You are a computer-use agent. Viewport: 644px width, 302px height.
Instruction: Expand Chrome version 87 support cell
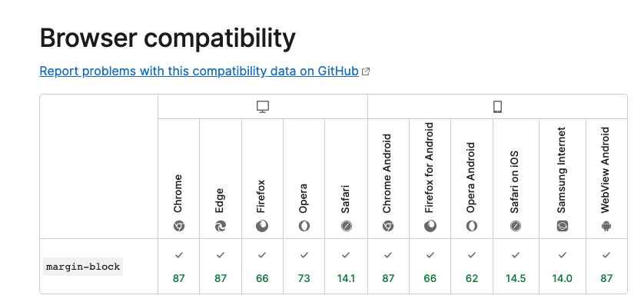(178, 266)
